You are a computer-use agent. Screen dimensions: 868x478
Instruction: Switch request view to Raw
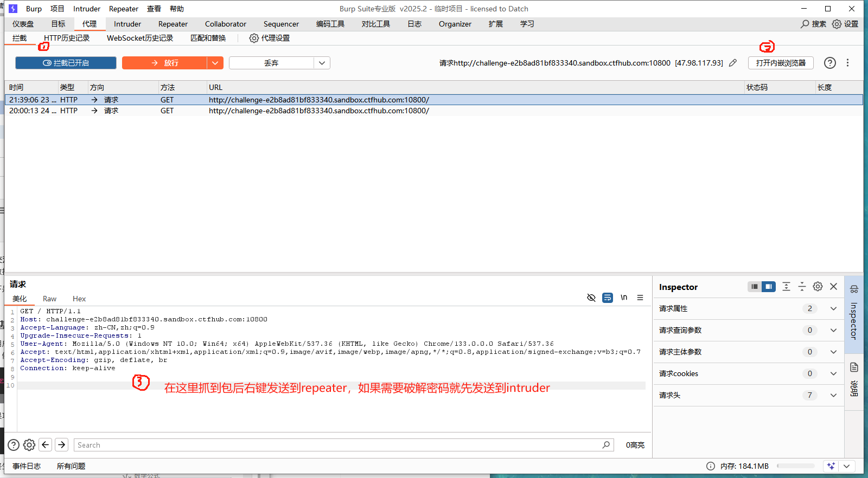point(49,299)
